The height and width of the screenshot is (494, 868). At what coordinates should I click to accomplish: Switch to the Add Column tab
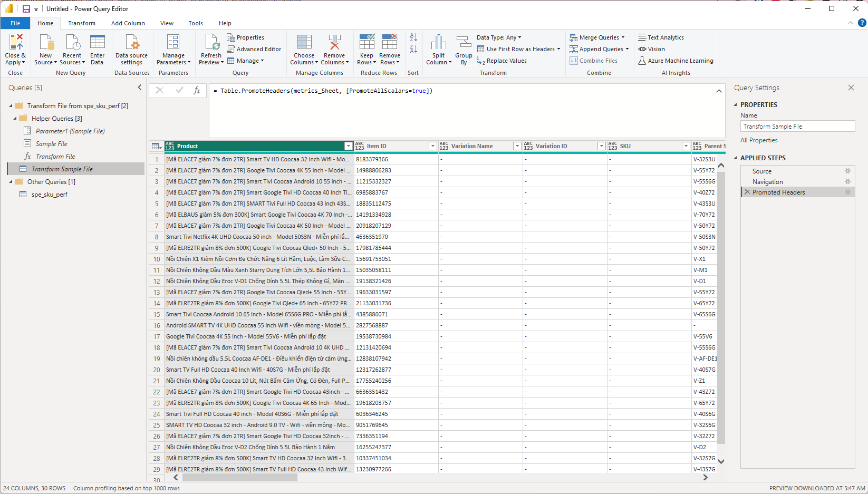point(128,23)
